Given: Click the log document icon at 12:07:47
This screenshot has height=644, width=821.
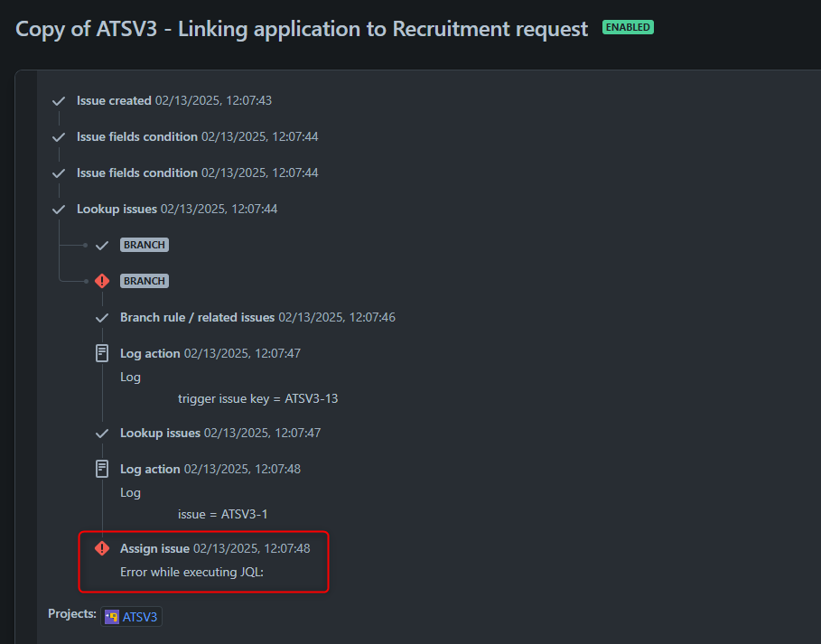Looking at the screenshot, I should (102, 353).
